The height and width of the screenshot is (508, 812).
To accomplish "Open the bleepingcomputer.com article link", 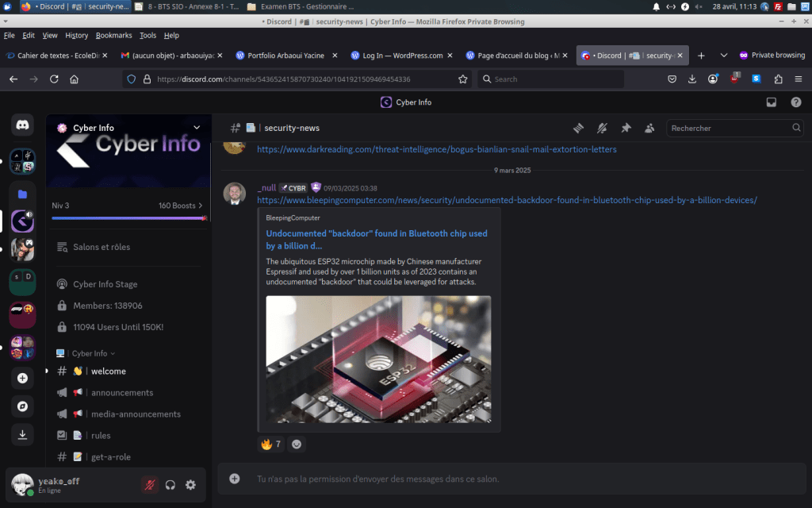I will [507, 200].
